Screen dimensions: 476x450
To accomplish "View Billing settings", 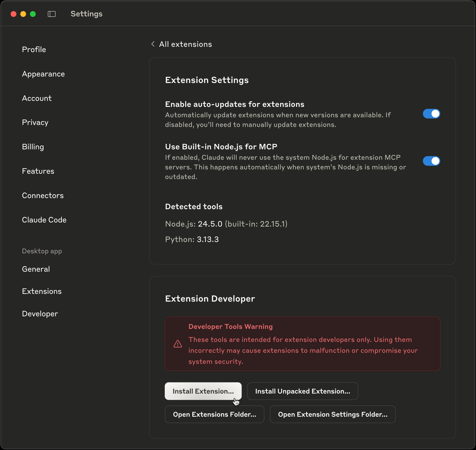I will (33, 147).
